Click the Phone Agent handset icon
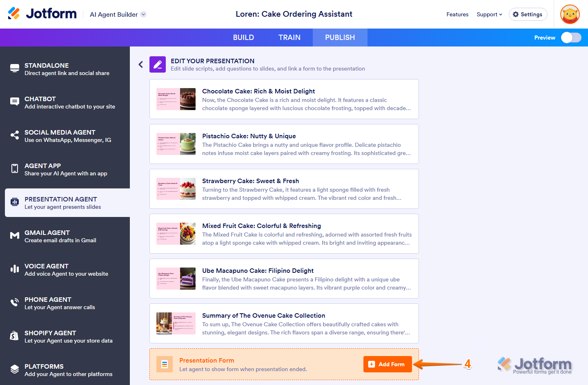Image resolution: width=588 pixels, height=385 pixels. tap(15, 302)
